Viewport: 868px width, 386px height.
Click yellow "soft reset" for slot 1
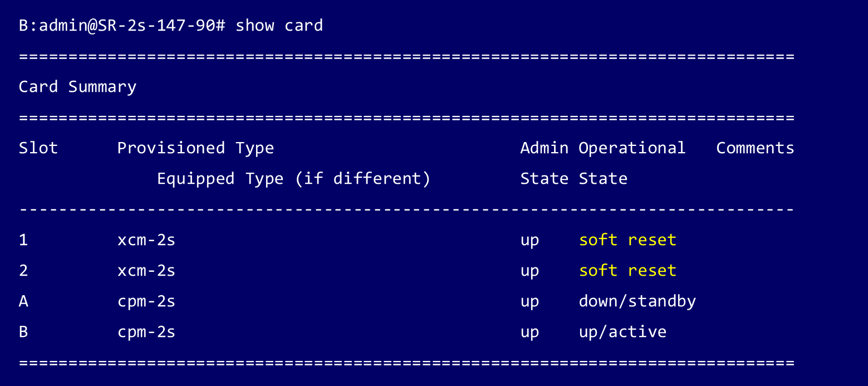point(627,240)
